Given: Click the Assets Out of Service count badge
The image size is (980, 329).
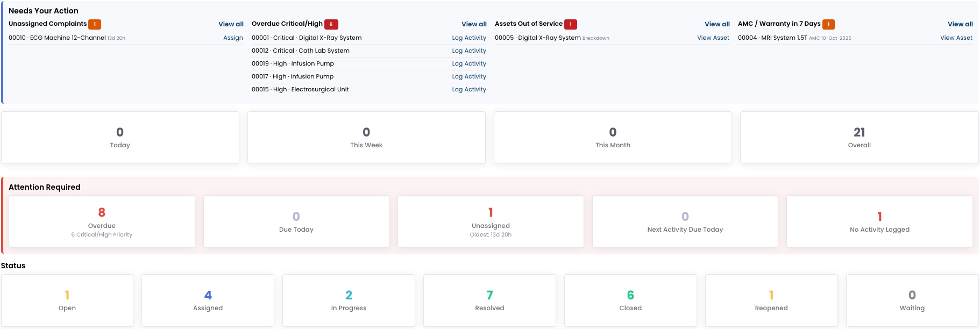Looking at the screenshot, I should click(571, 24).
